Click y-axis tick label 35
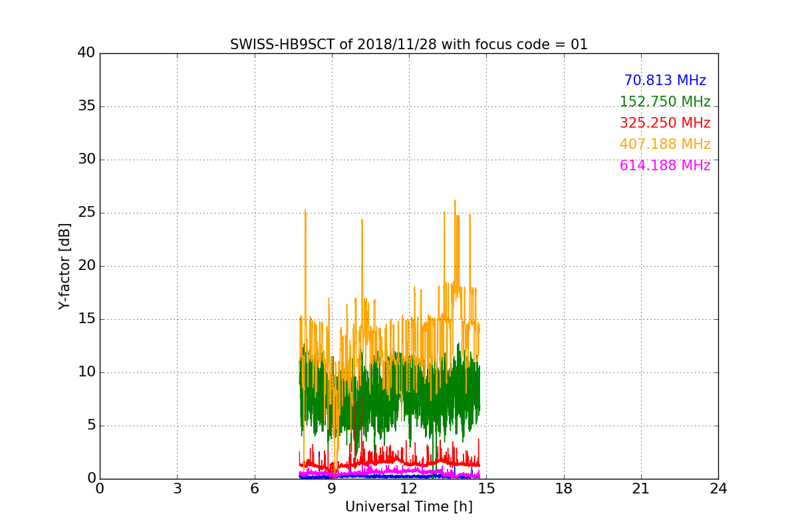Screen dimensions: 798x532 86,106
